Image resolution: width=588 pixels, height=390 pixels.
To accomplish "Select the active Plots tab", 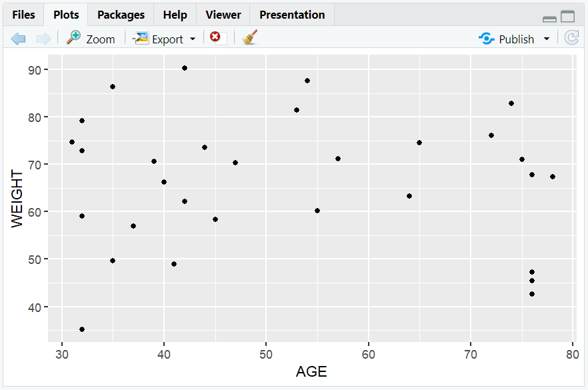I will click(x=65, y=14).
